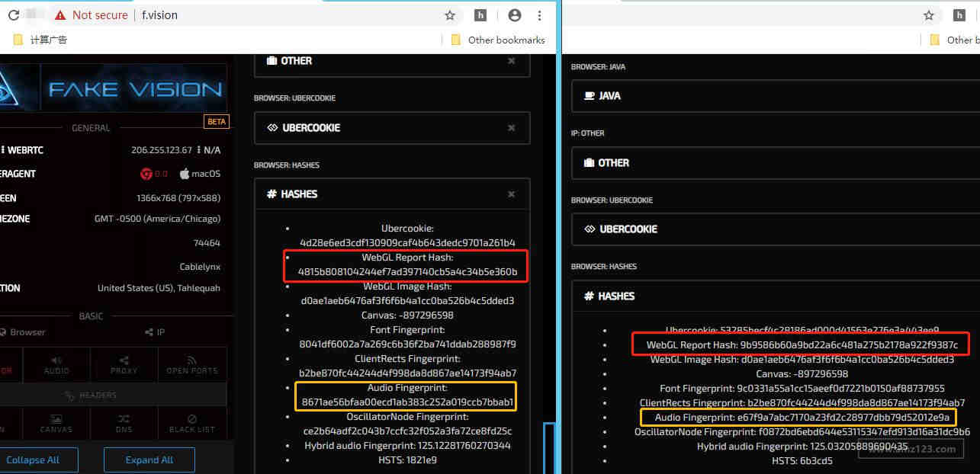This screenshot has width=980, height=474.
Task: Collapse the HASHES panel header in left window
Action: (392, 194)
